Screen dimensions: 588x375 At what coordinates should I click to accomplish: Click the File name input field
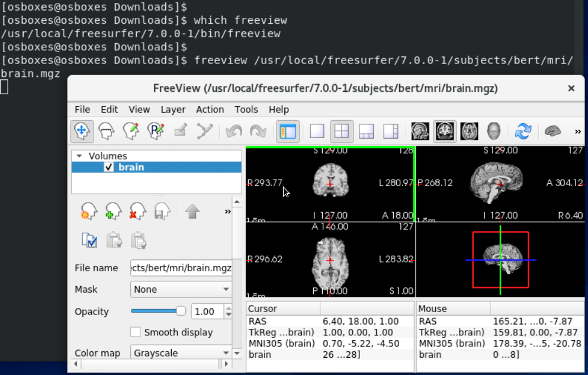click(181, 268)
